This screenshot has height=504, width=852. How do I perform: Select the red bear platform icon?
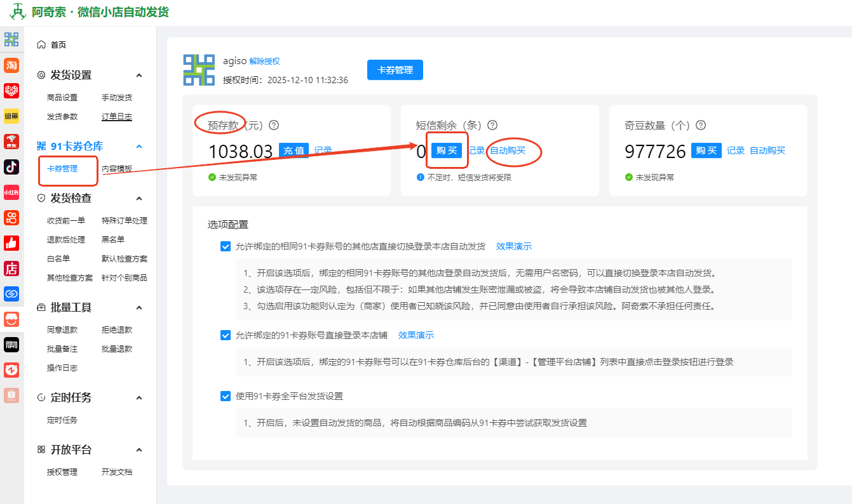(x=11, y=370)
